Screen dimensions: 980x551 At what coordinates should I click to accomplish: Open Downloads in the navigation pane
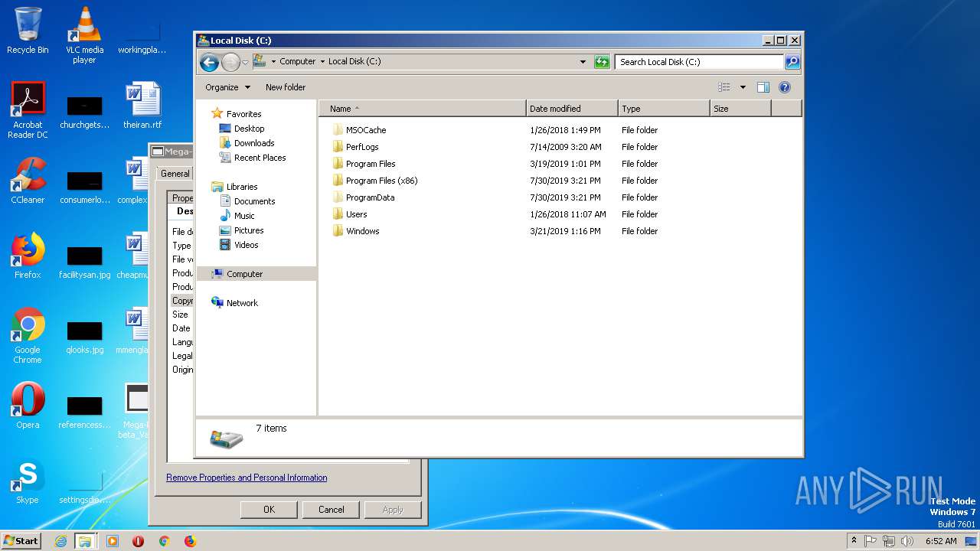[x=254, y=143]
